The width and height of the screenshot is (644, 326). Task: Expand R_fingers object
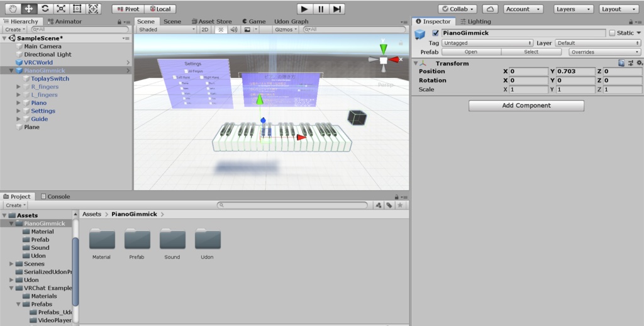pos(18,87)
